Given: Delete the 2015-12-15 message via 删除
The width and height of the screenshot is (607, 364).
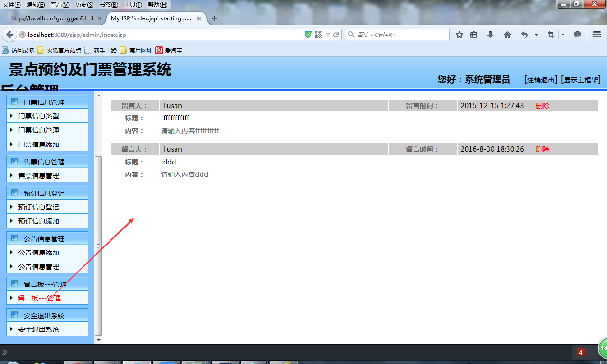Looking at the screenshot, I should tap(543, 106).
